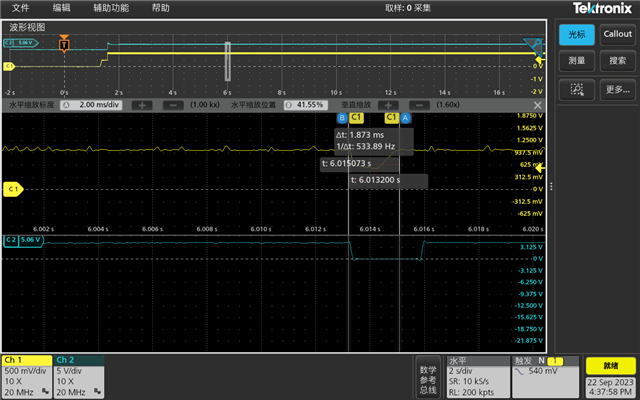
Task: Select the corner cursor tool icon in the overview
Action: 533,47
